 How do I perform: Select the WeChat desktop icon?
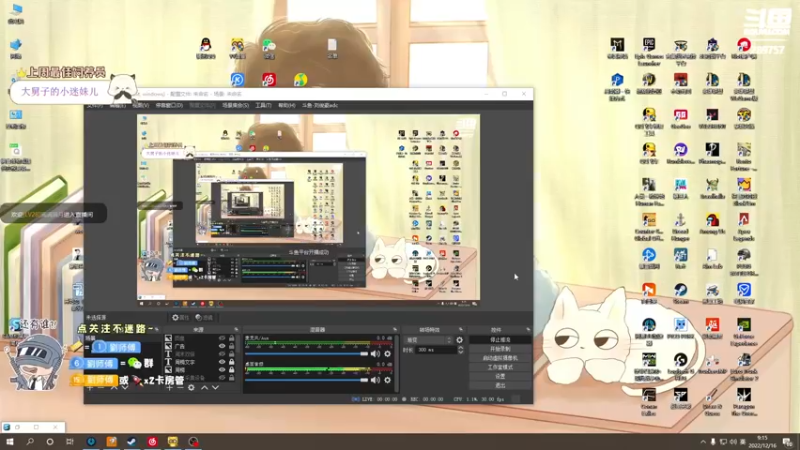tap(269, 48)
